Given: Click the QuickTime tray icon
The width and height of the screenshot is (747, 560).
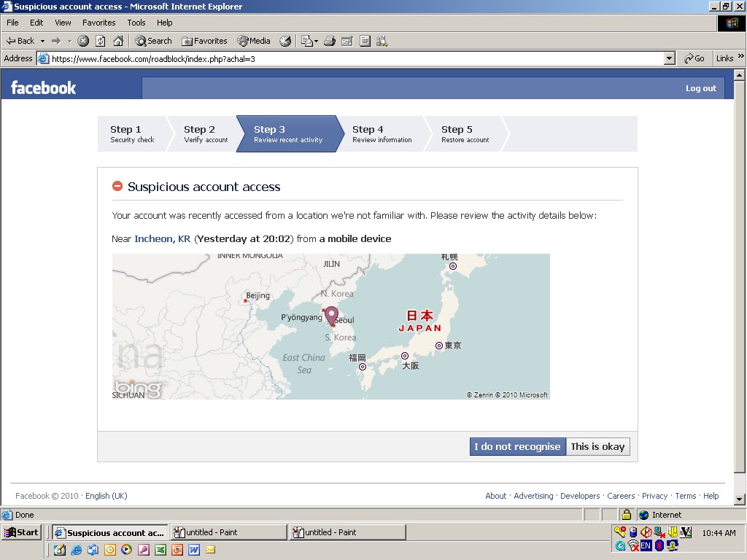Looking at the screenshot, I should point(620,545).
